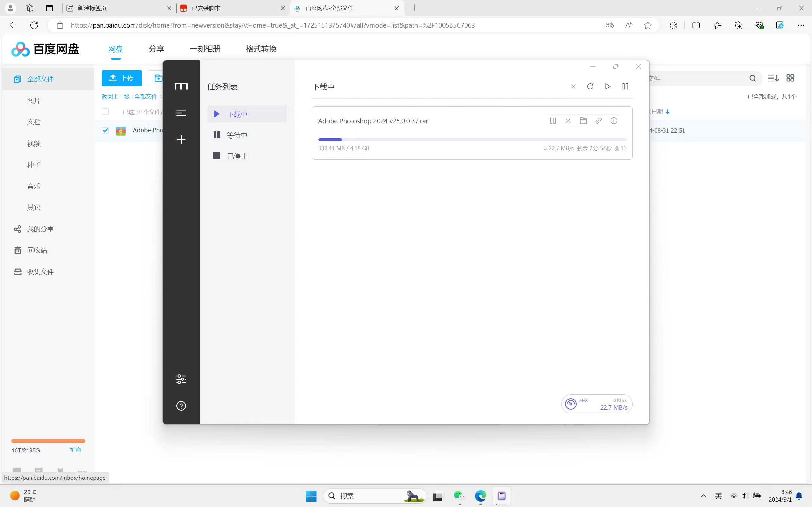Go back in browser
Screen dimensions: 812x507
(x=13, y=25)
